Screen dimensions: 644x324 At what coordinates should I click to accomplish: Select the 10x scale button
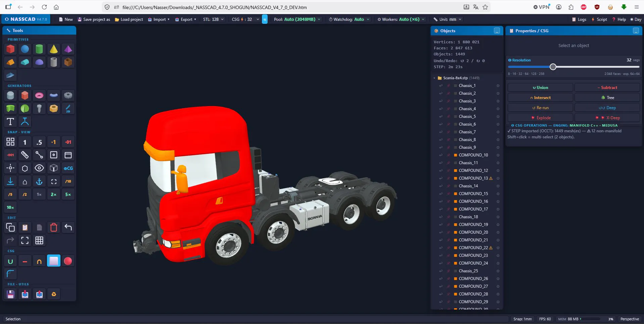click(10, 207)
